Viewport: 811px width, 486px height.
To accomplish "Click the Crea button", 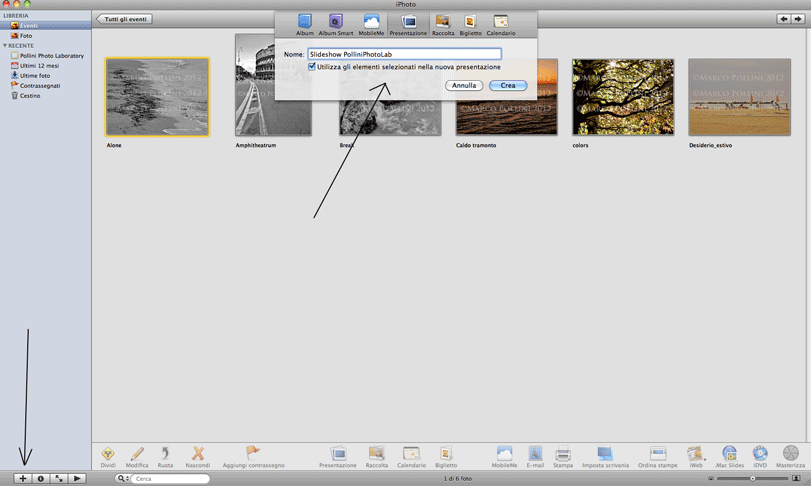I will coord(508,85).
